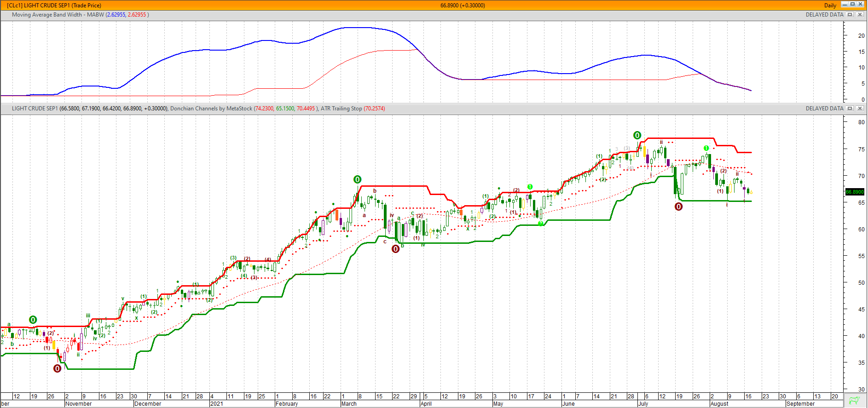Viewport: 868px width, 408px height.
Task: Select dark red 0 marker at late-March low
Action: (x=395, y=249)
